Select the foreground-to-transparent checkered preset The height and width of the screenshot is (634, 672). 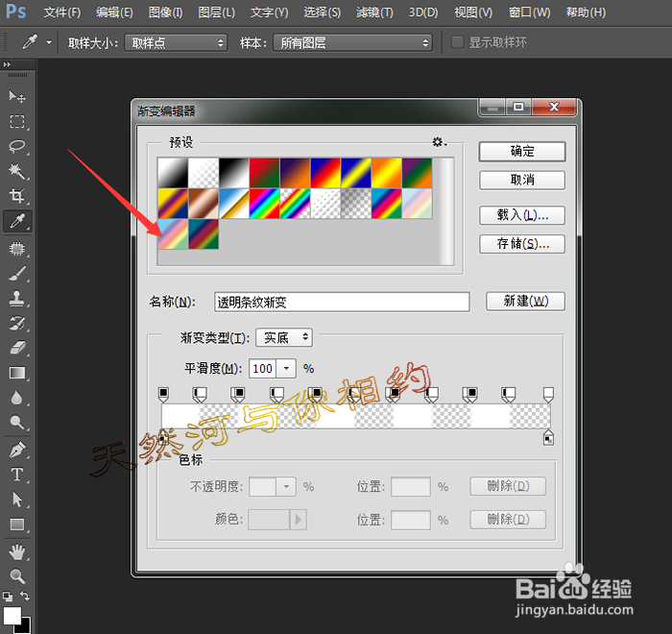[204, 173]
